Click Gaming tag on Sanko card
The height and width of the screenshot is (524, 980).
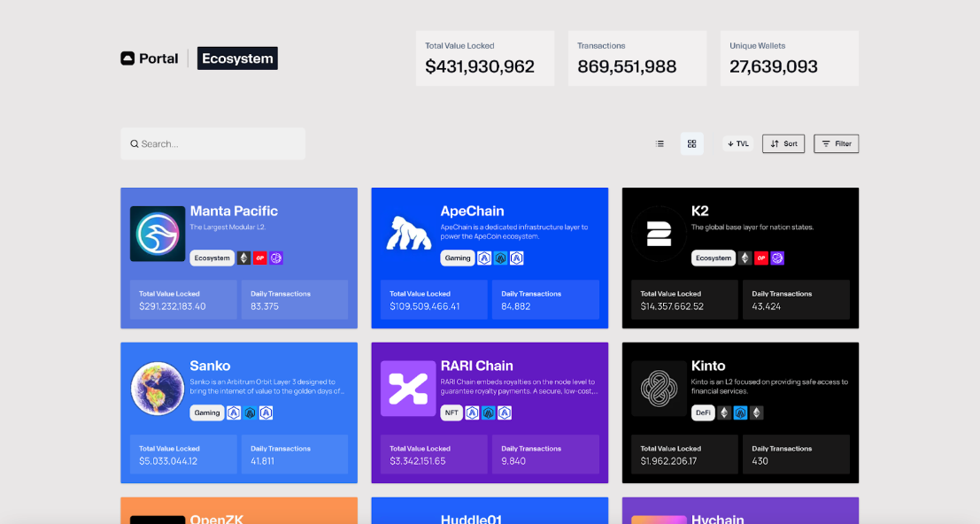pyautogui.click(x=207, y=412)
